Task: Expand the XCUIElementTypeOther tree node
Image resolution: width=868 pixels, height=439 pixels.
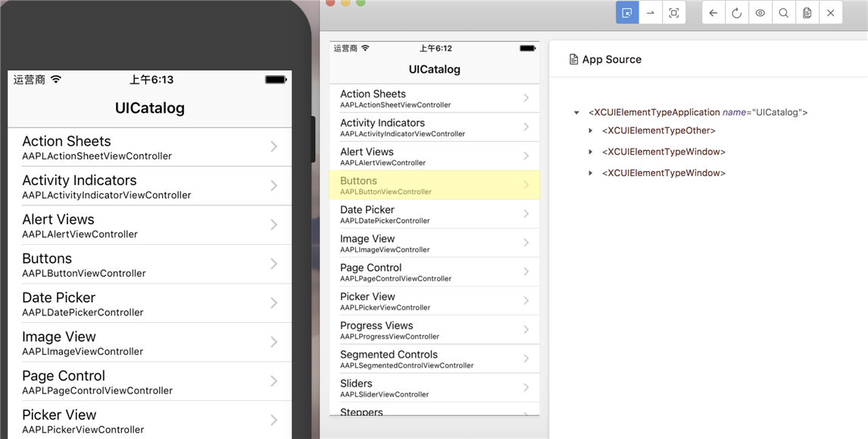Action: (x=591, y=131)
